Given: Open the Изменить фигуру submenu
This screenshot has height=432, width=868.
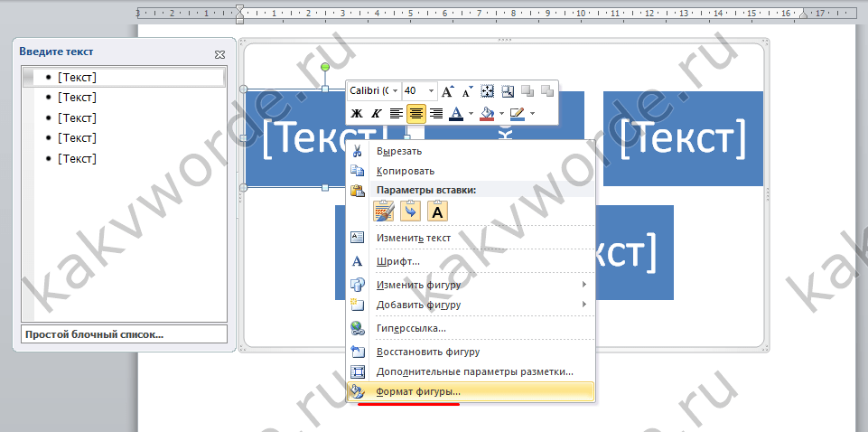Looking at the screenshot, I should (x=471, y=286).
